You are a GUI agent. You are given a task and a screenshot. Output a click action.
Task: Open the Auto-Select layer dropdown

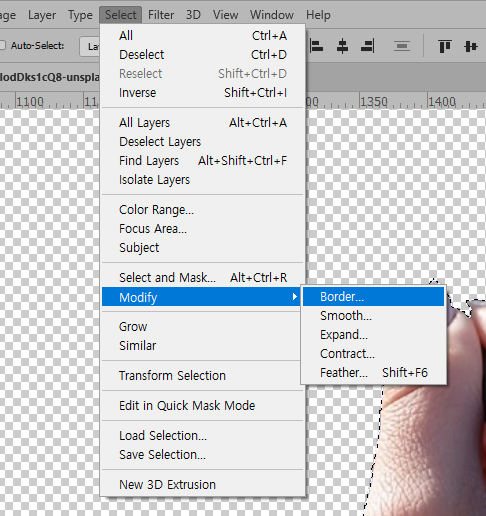point(89,46)
